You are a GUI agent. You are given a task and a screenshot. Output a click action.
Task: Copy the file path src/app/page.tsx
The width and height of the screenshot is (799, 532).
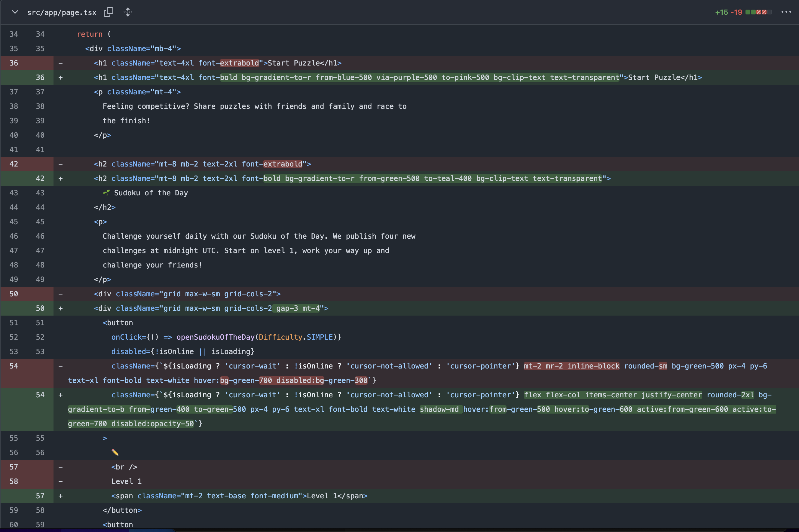109,12
